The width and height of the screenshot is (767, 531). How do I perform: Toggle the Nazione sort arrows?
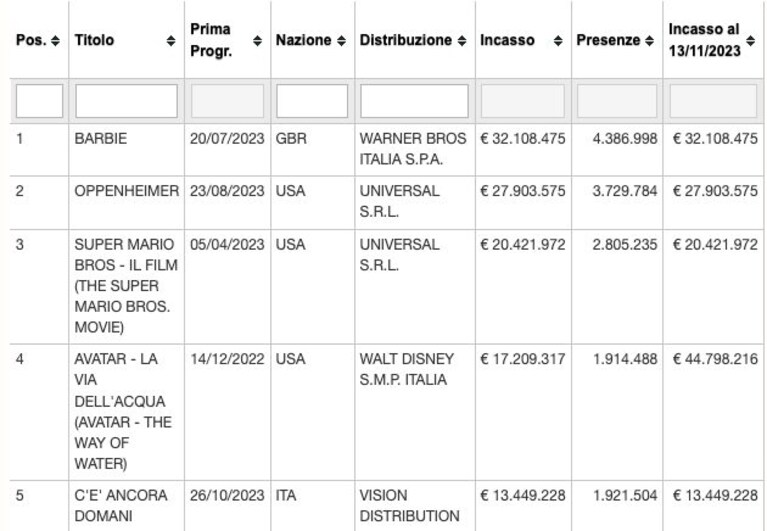coord(341,41)
